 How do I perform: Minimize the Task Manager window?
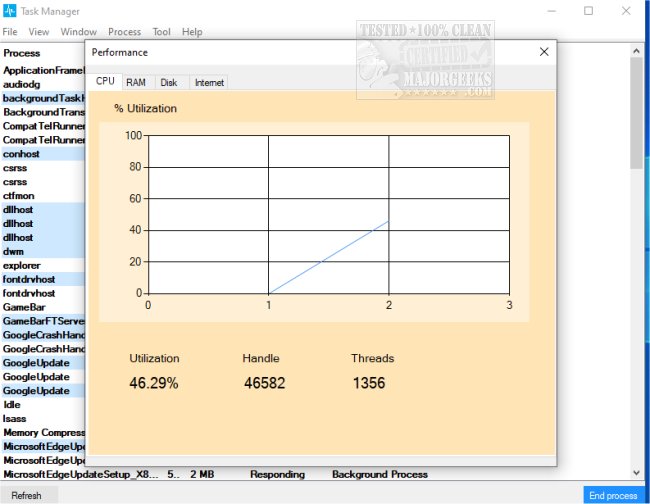(551, 11)
